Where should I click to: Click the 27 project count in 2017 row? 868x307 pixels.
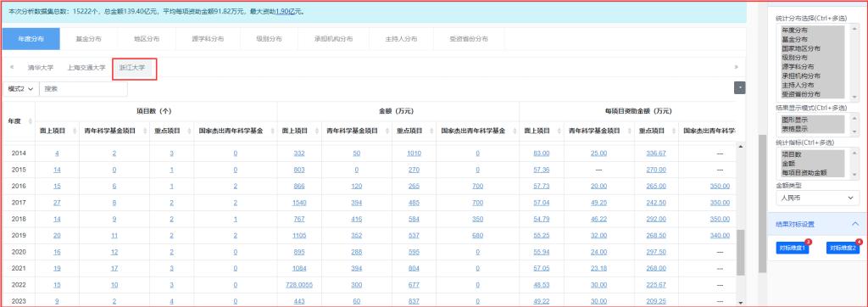57,203
